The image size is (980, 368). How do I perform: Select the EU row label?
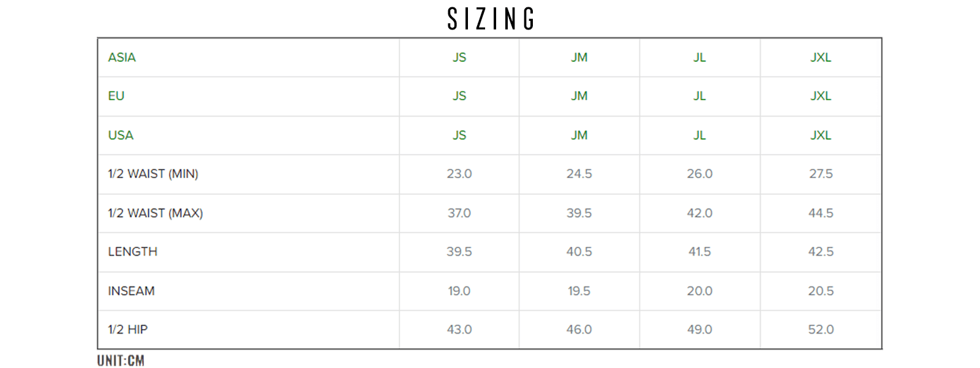pos(116,96)
